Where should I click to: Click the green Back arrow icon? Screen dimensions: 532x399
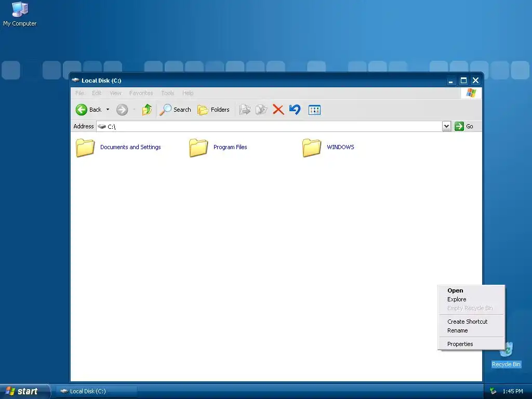tap(82, 110)
